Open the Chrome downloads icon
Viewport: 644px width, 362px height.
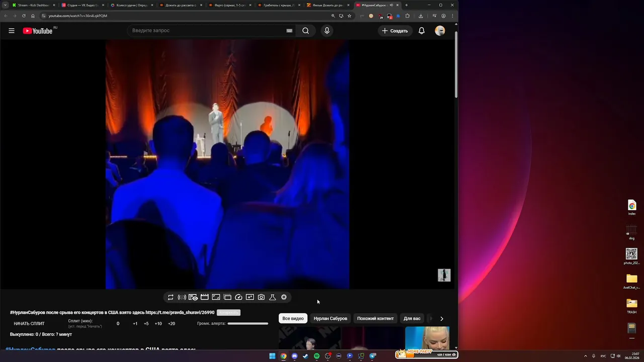(421, 16)
